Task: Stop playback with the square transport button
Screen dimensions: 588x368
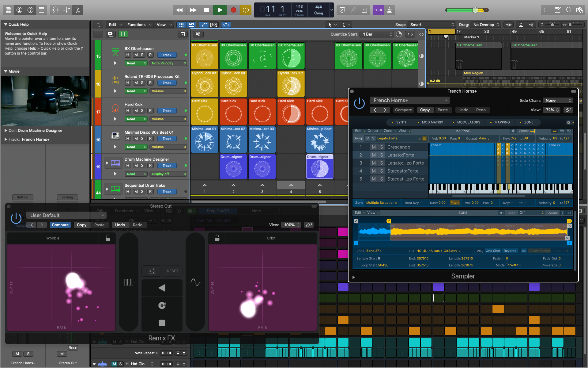Action: pyautogui.click(x=206, y=10)
